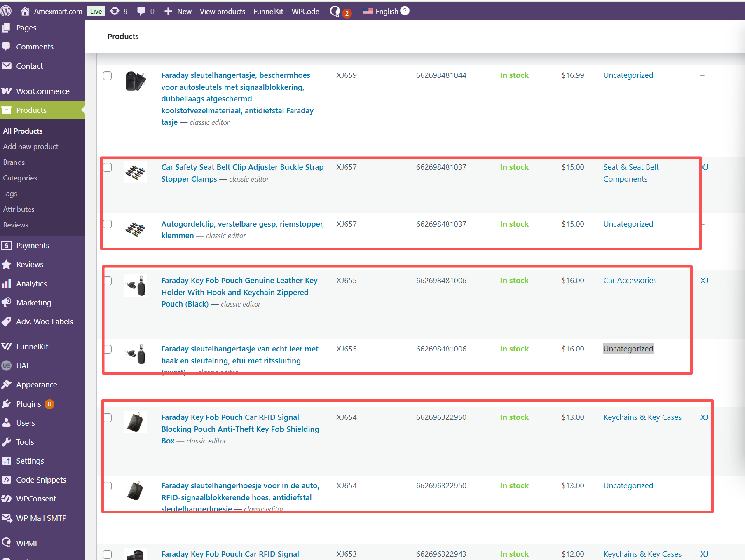Click the WordPress logo icon

pyautogui.click(x=6, y=11)
